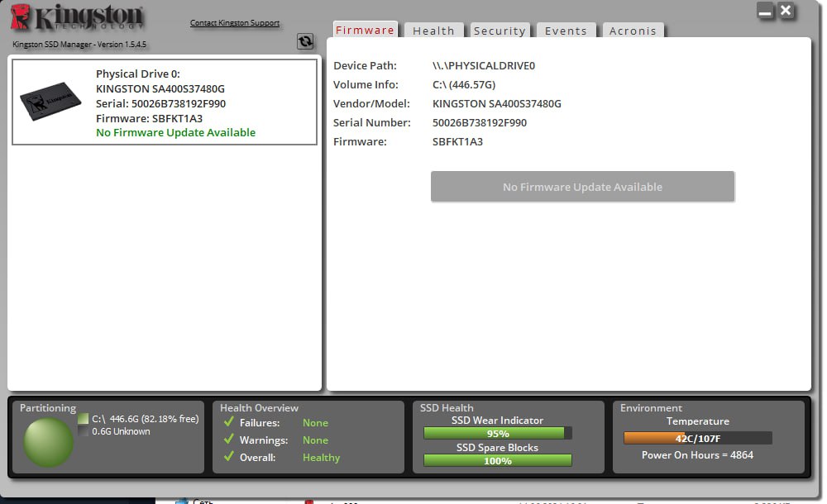827x504 pixels.
Task: Click the Warnings None status value
Action: (x=315, y=440)
